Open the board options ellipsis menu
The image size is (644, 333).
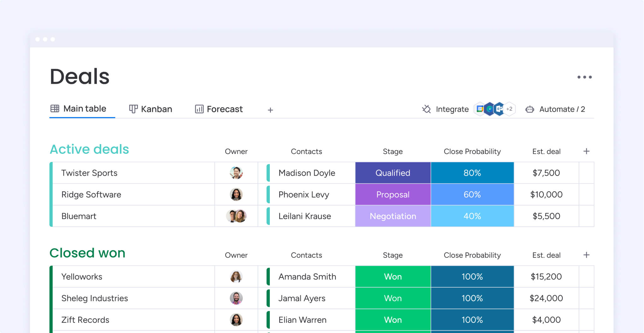point(585,77)
